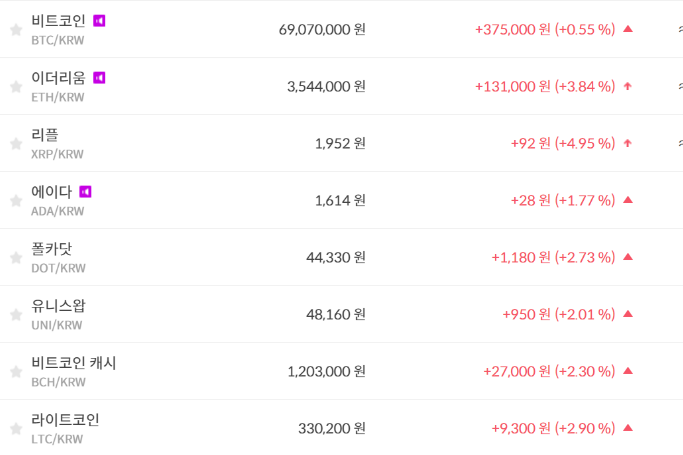Screen dimensions: 683x455
Task: Star the 폴카닷 DOT/KRW row
Action: (x=16, y=258)
